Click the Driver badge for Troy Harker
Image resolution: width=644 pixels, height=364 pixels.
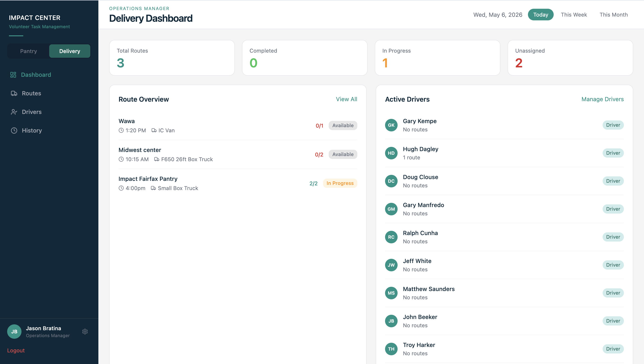point(613,349)
